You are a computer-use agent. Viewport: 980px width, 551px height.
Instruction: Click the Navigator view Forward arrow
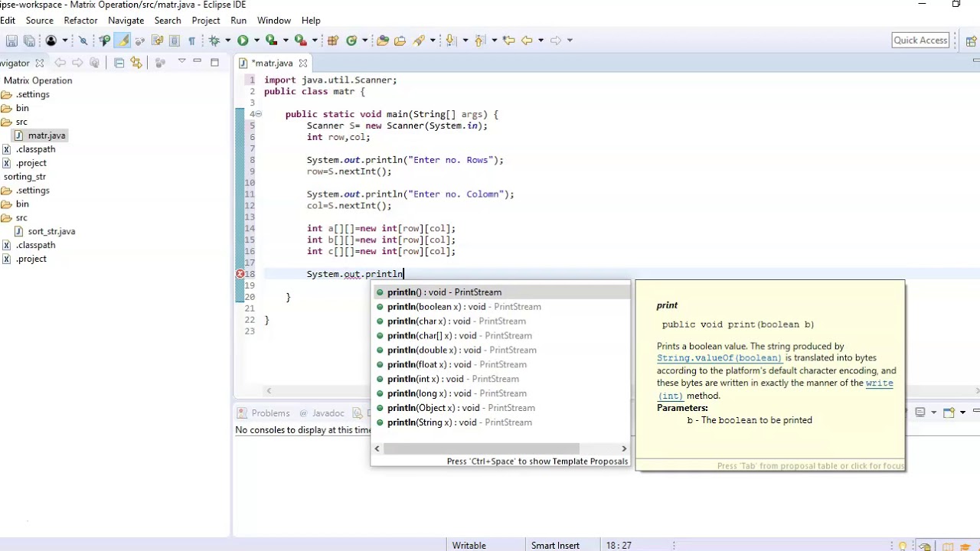pos(77,63)
